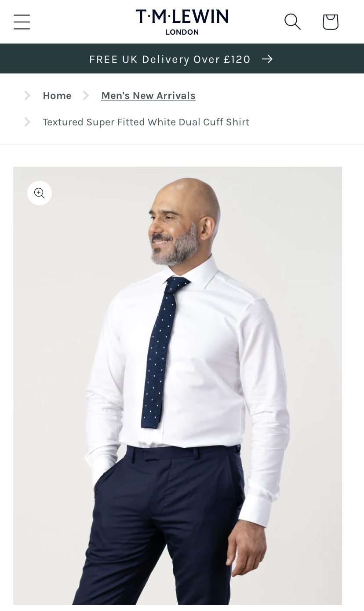Tap the zoom-in magnifier on product photo
Viewport: 364px width, 611px height.
pos(40,193)
